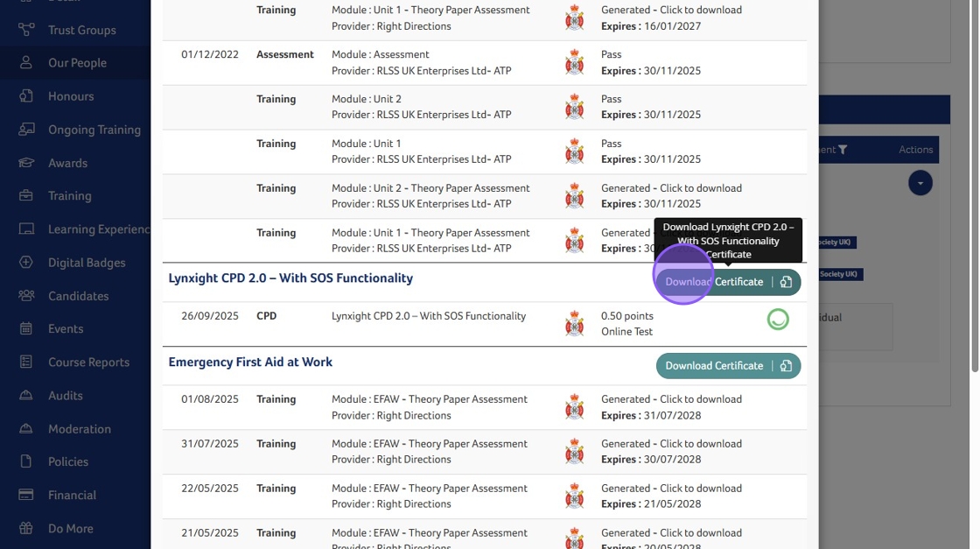Click RLSS crest on 01/08/2025 EFAW row
The image size is (980, 549).
[574, 407]
